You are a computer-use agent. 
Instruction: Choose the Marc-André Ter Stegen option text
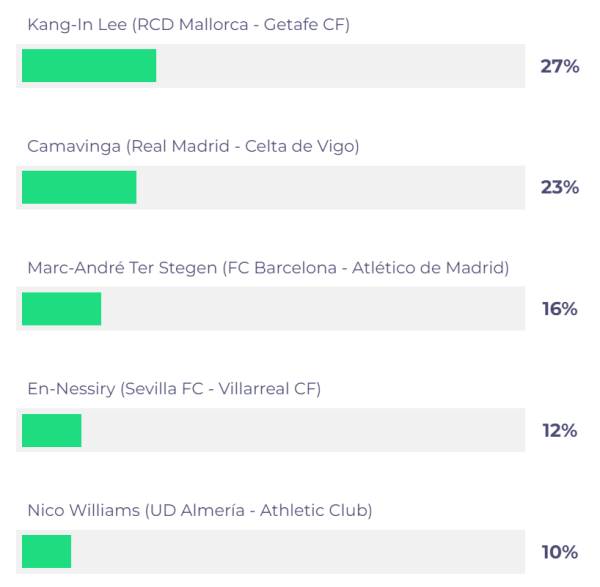(x=268, y=268)
